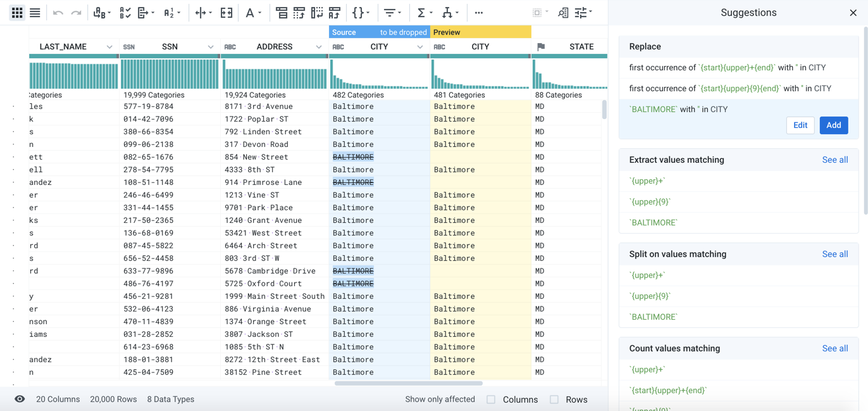
Task: Open source CITY column dropdown menu
Action: tap(420, 47)
